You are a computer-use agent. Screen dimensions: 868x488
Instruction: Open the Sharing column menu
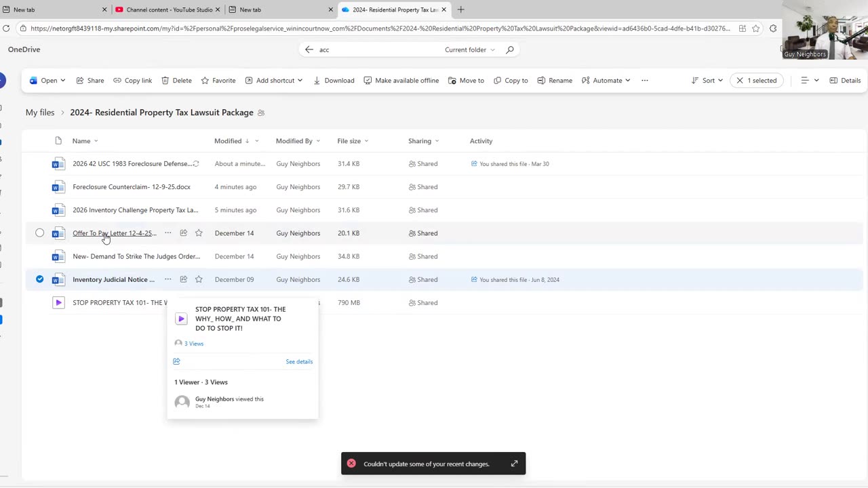(x=424, y=141)
